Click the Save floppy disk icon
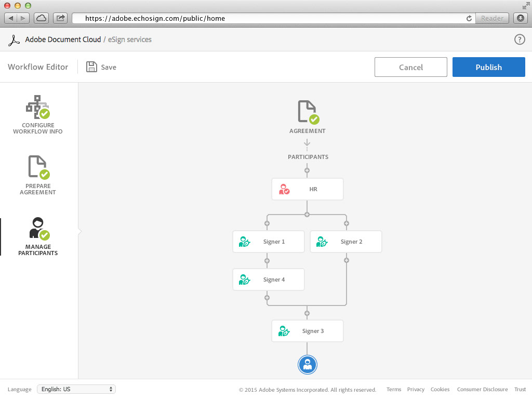Screen dimensions: 532x399 [x=91, y=67]
